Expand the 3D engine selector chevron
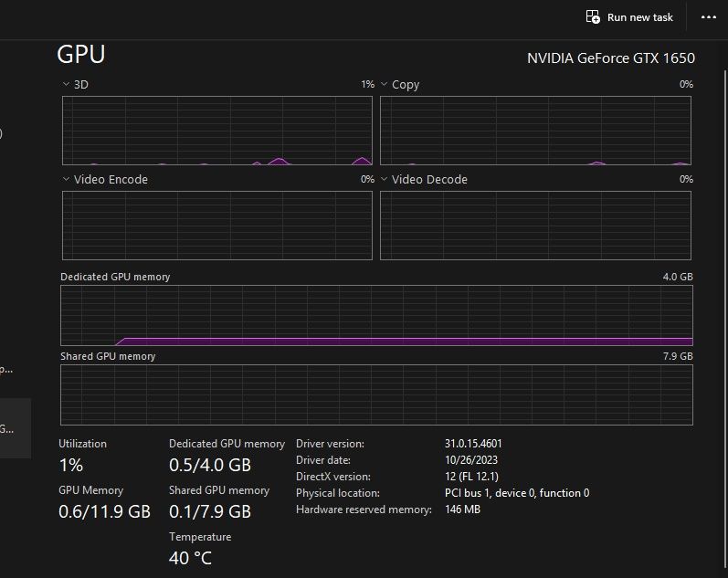This screenshot has height=578, width=728. click(x=66, y=84)
